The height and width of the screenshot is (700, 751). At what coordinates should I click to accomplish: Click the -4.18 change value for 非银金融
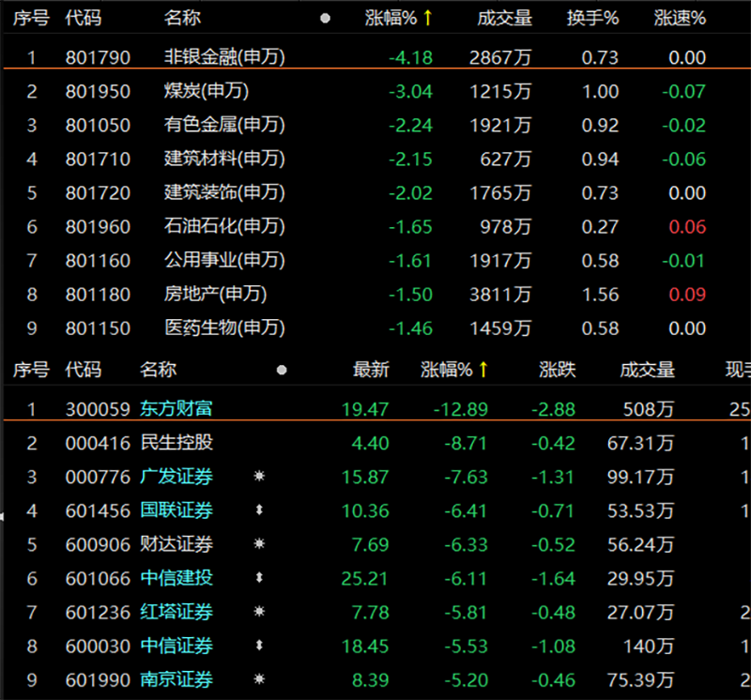(410, 58)
